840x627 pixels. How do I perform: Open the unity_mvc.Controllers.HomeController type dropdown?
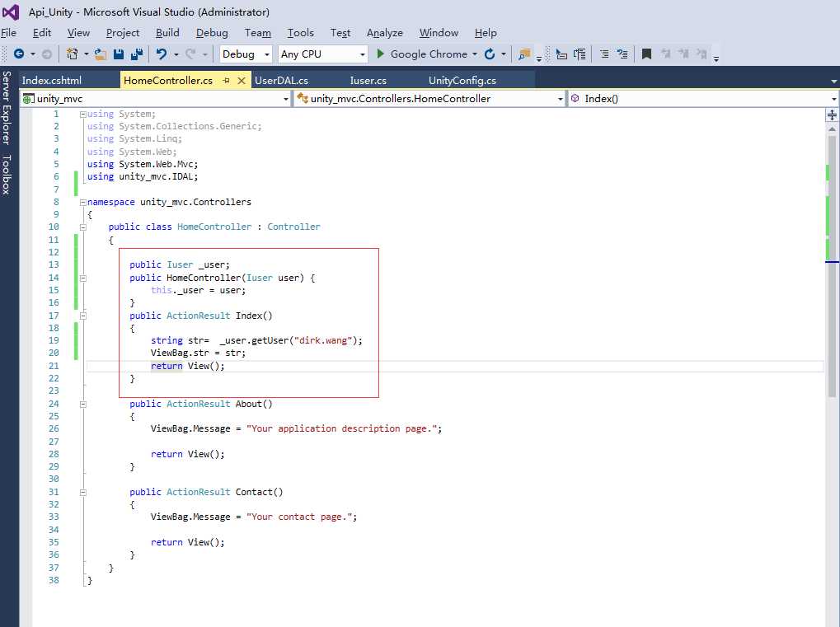pos(429,99)
